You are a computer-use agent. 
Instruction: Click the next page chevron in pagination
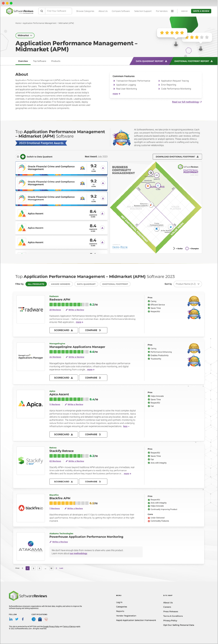pyautogui.click(x=56, y=568)
